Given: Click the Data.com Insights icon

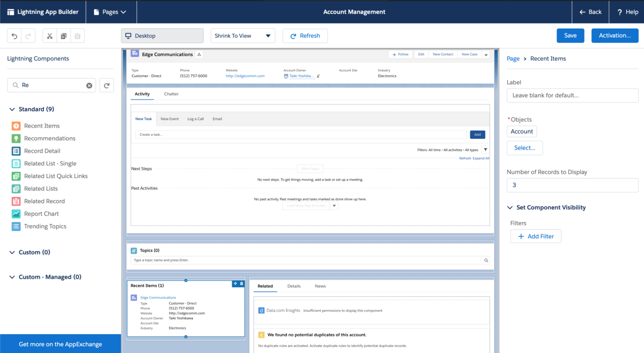Looking at the screenshot, I should coord(261,310).
